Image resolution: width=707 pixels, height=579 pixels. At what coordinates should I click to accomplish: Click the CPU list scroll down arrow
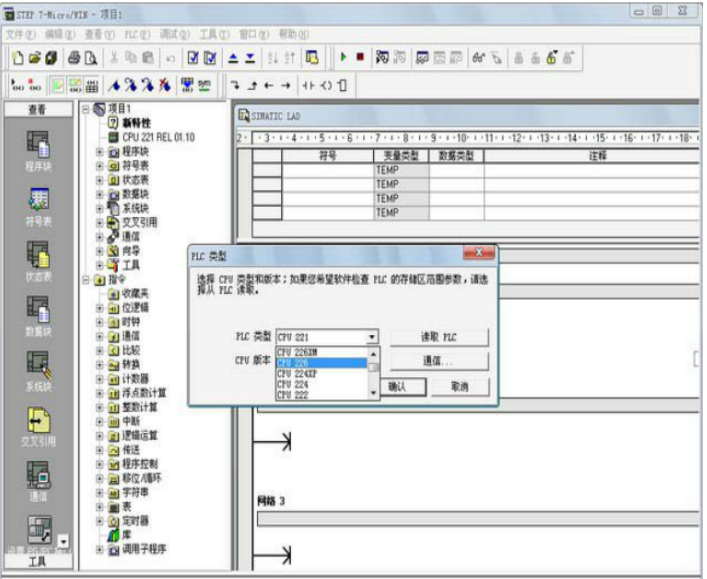pos(373,393)
